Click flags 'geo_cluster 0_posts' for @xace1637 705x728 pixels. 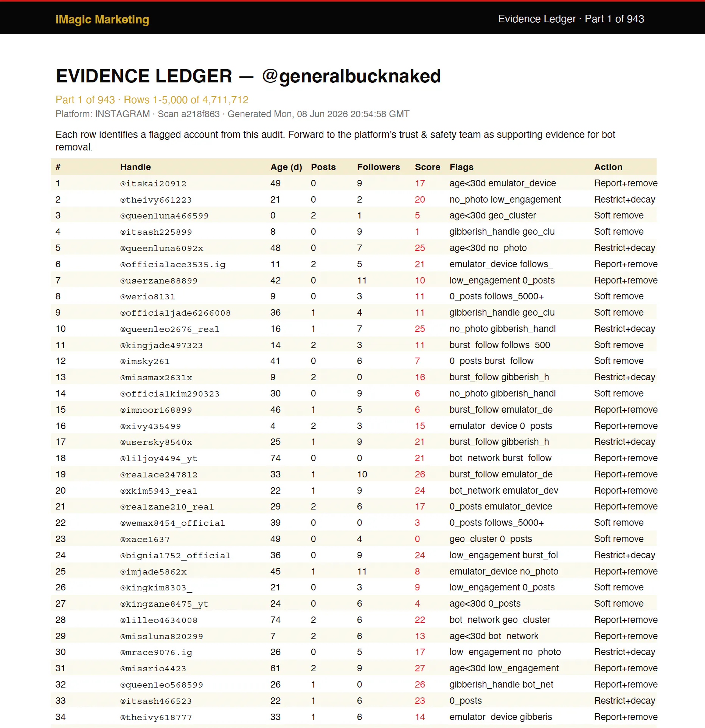491,539
